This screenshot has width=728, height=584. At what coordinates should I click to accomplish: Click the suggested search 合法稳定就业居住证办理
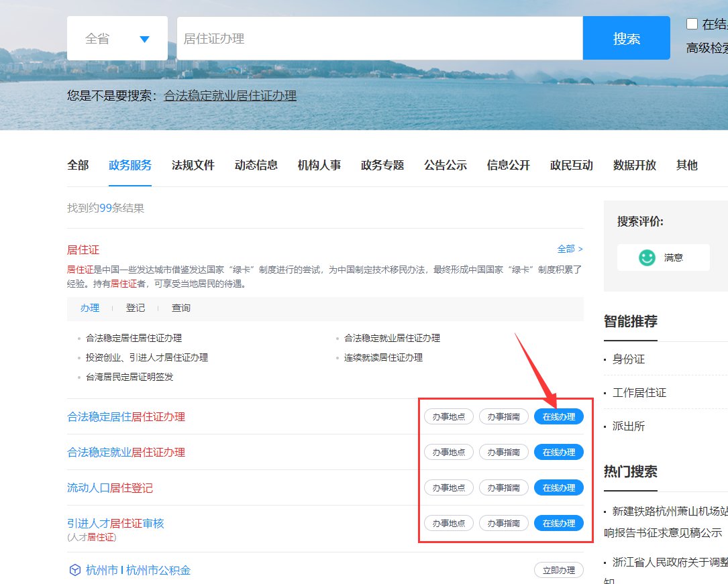point(230,96)
